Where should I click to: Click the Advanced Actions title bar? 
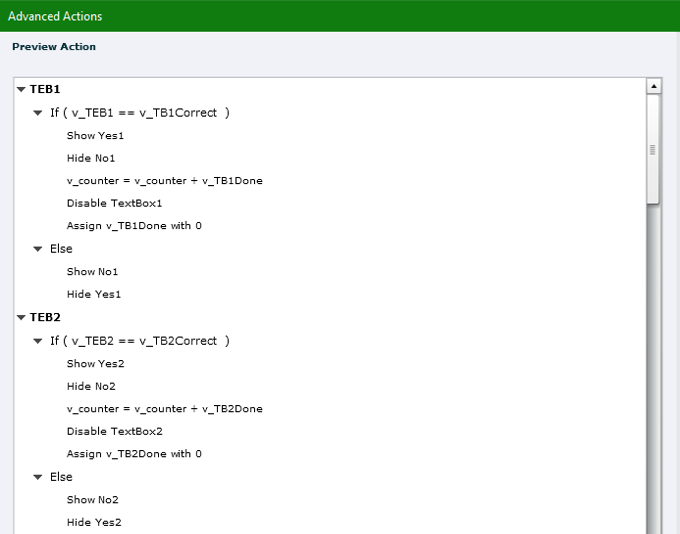[340, 16]
